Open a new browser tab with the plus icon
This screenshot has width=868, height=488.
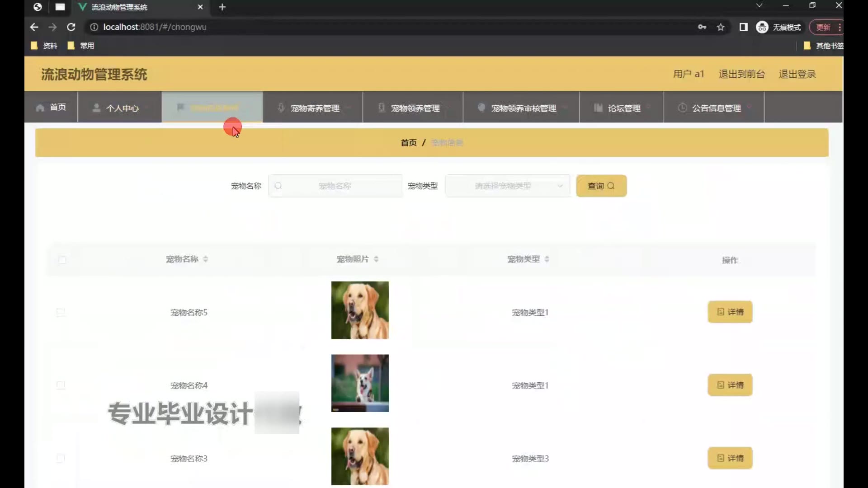[222, 7]
